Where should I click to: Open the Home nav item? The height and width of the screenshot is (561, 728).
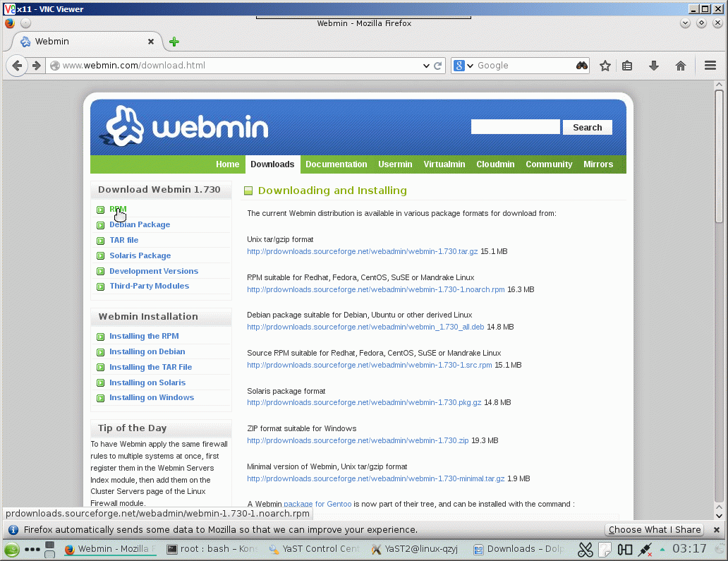pyautogui.click(x=227, y=164)
